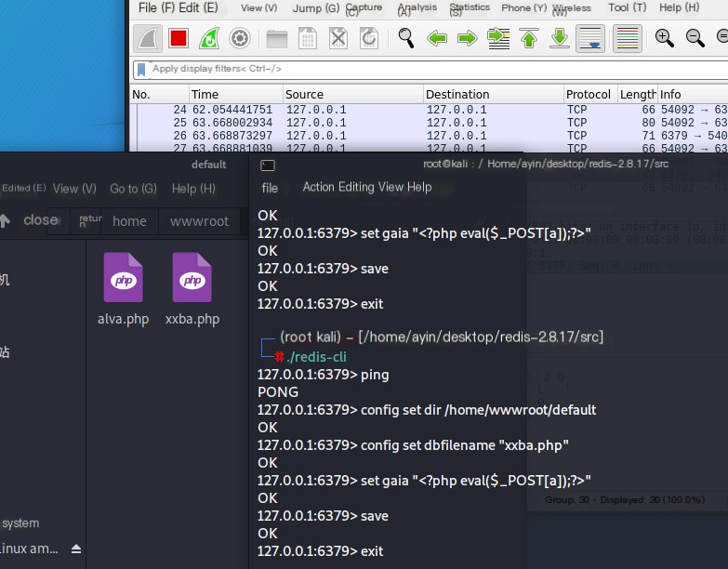Jump to first packet up arrow
Image resolution: width=728 pixels, height=569 pixels.
529,38
